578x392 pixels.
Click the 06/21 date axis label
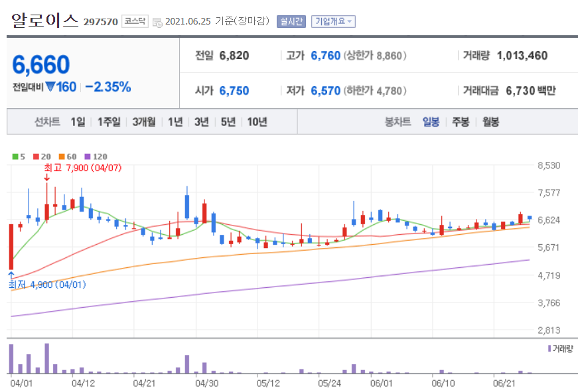[504, 383]
